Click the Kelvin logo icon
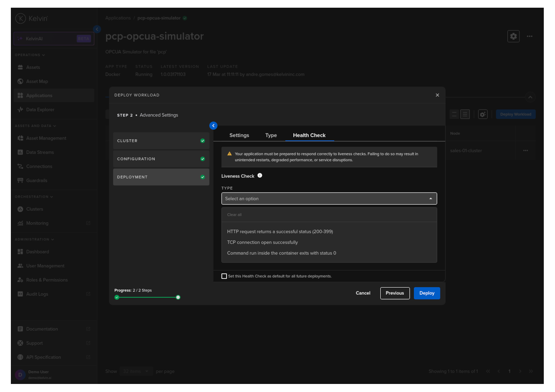The width and height of the screenshot is (555, 392). click(21, 19)
